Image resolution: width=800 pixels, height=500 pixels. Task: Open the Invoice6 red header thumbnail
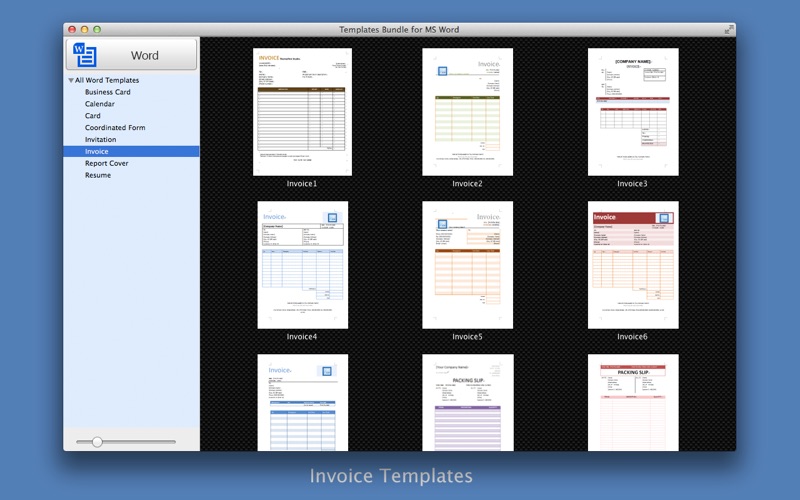633,265
